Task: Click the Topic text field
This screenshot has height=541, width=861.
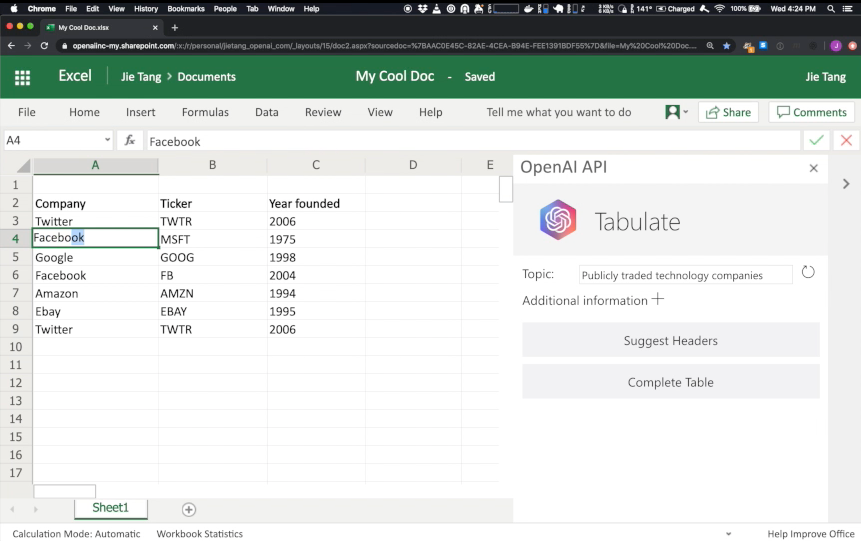Action: click(x=685, y=275)
